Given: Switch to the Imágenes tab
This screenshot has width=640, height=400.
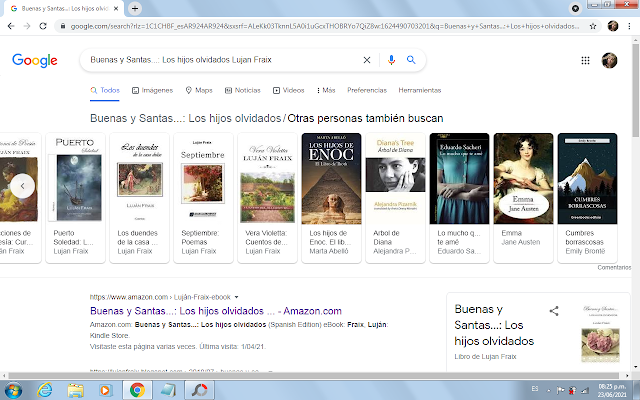Looking at the screenshot, I should 152,90.
